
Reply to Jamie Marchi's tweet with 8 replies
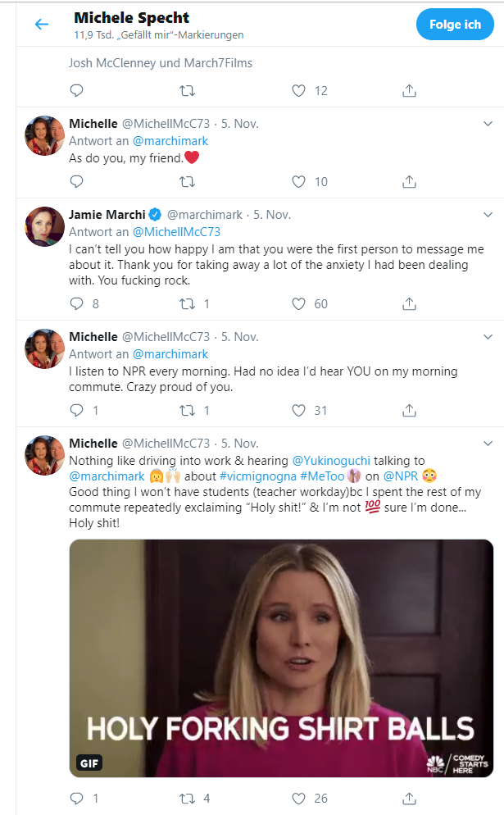click(76, 303)
